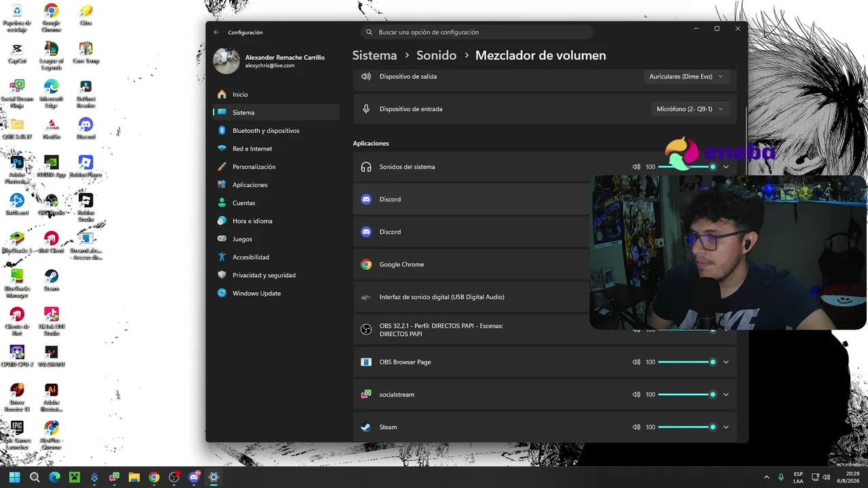868x488 pixels.
Task: Select the Roblox Player desktop icon
Action: click(x=85, y=167)
